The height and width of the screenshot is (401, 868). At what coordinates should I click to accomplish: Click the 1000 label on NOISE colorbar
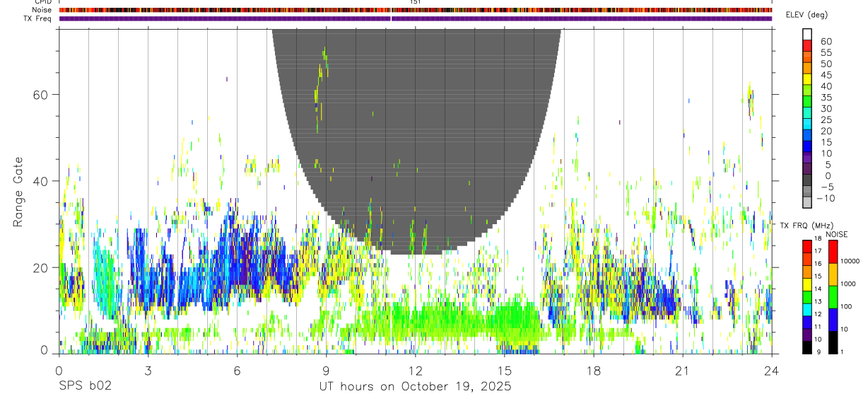tap(848, 284)
